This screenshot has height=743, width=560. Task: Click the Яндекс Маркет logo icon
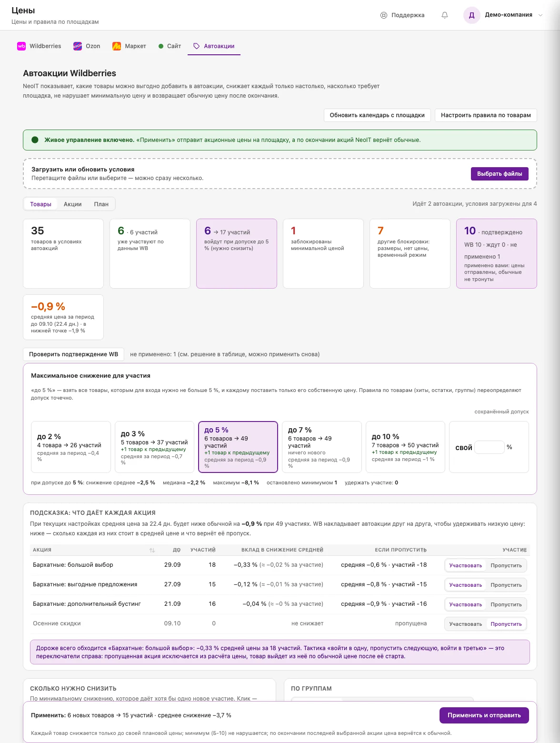pyautogui.click(x=117, y=46)
